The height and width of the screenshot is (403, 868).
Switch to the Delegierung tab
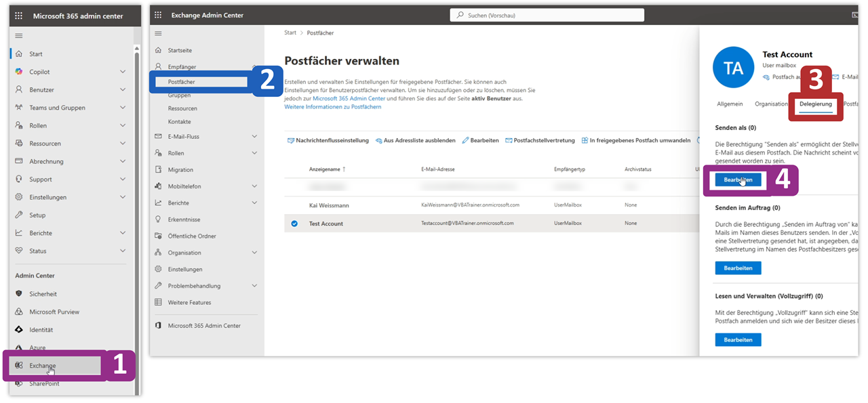(816, 104)
